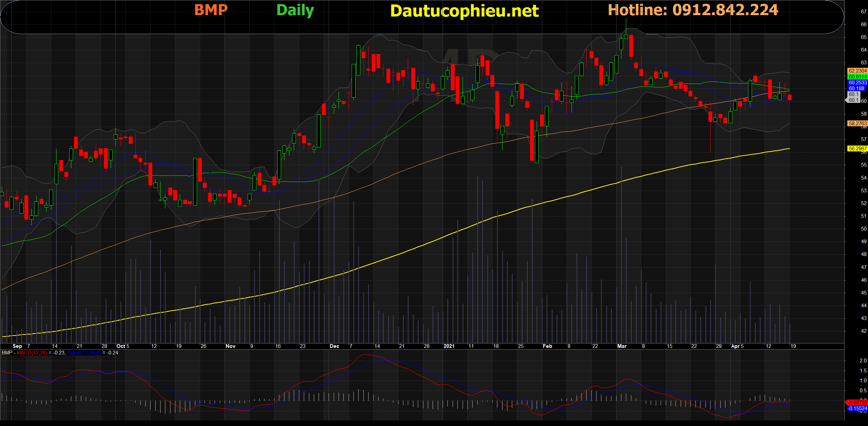Open the Dautucophieu.net title link

click(464, 11)
